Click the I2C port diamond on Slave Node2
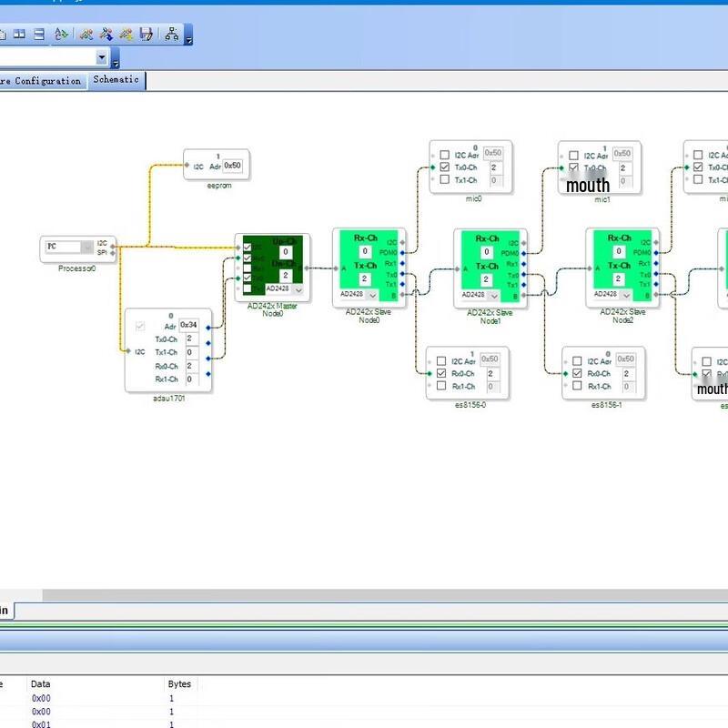 [656, 242]
